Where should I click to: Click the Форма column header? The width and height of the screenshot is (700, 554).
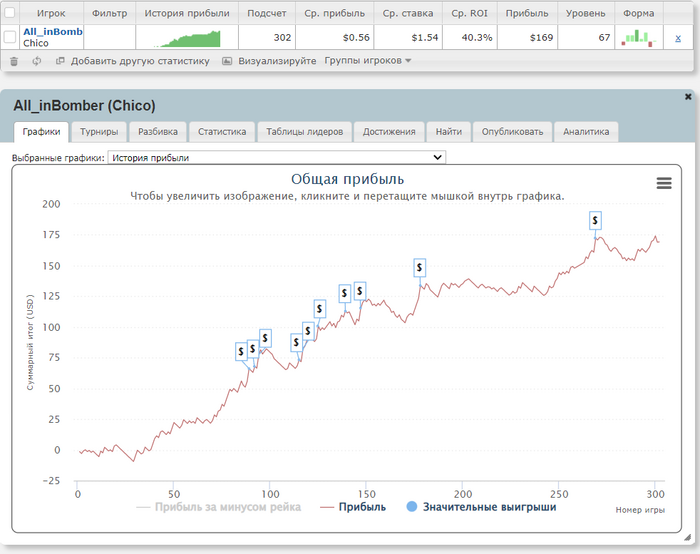coord(638,13)
